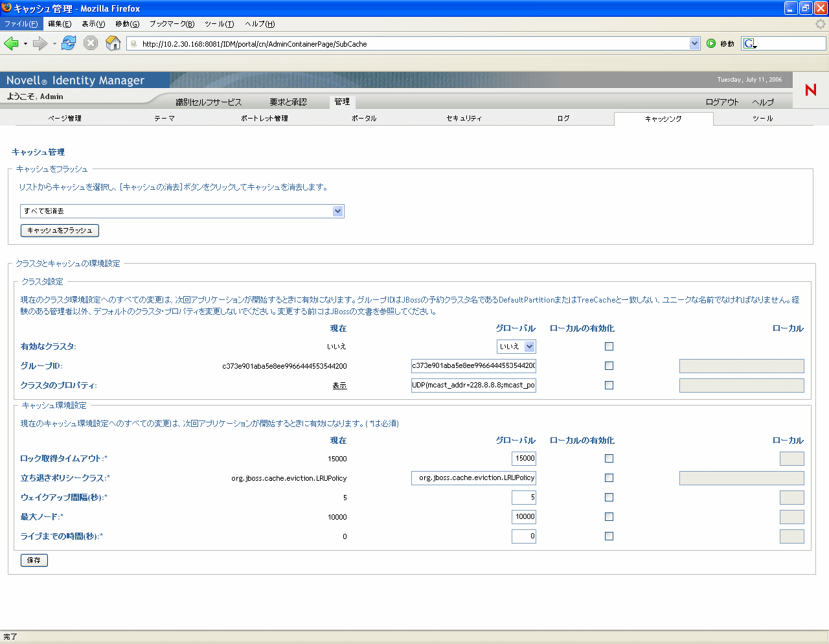Click the Google search engine icon
The height and width of the screenshot is (644, 829).
[x=749, y=43]
